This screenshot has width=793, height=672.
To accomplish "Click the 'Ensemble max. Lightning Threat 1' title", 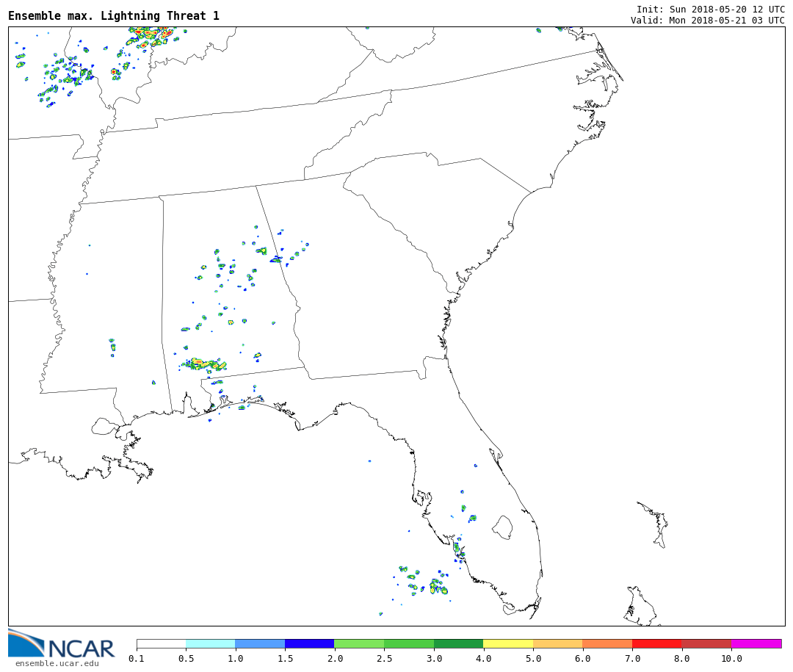I will 114,16.
